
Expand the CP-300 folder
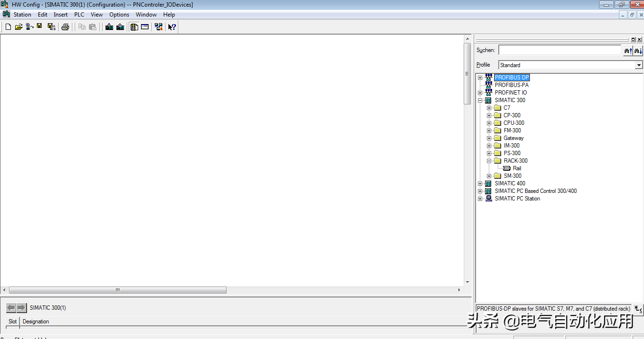pyautogui.click(x=489, y=115)
